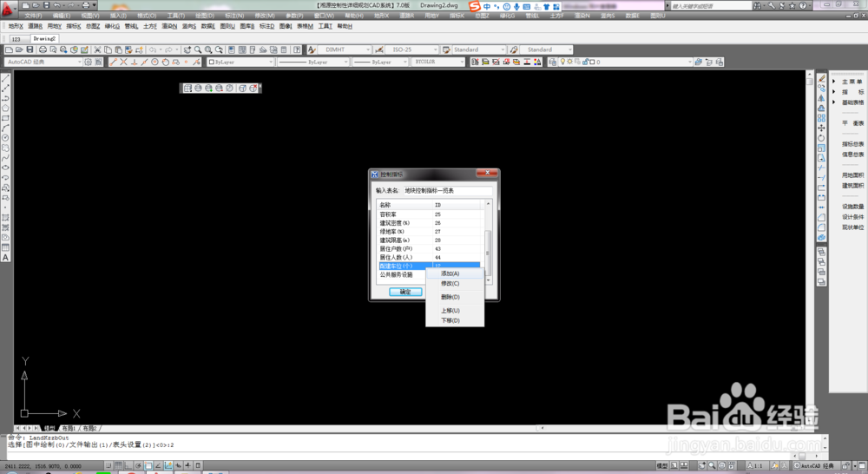Click the Erase tool in modify toolbar
Image resolution: width=868 pixels, height=474 pixels.
pos(821,78)
